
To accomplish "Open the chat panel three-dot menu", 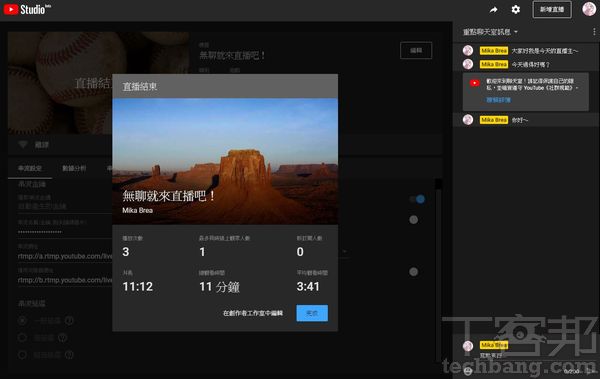I will click(x=594, y=32).
